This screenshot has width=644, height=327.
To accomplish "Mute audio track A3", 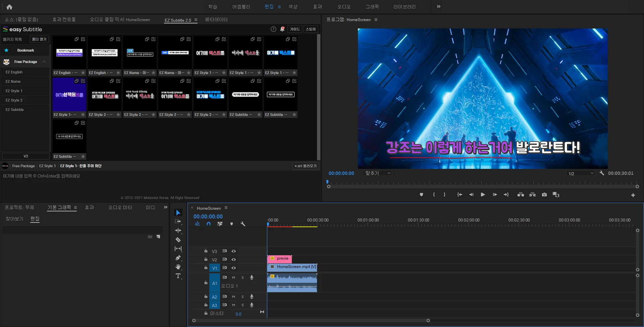I will pos(233,305).
